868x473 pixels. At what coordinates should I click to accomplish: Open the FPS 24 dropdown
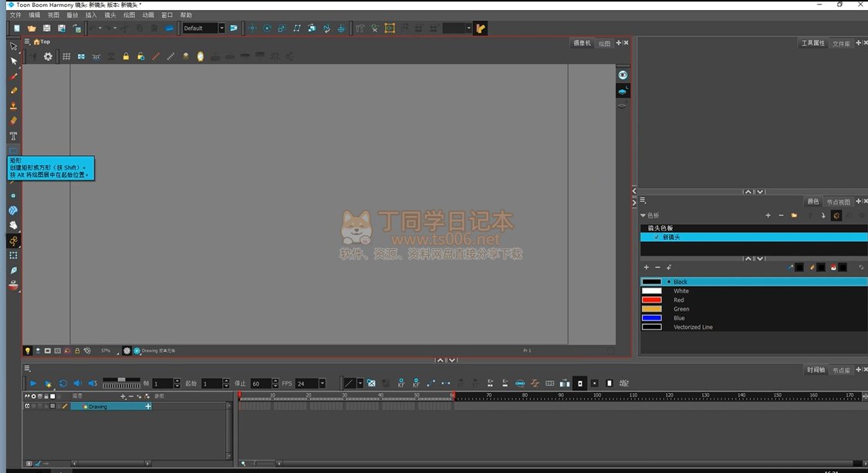322,383
